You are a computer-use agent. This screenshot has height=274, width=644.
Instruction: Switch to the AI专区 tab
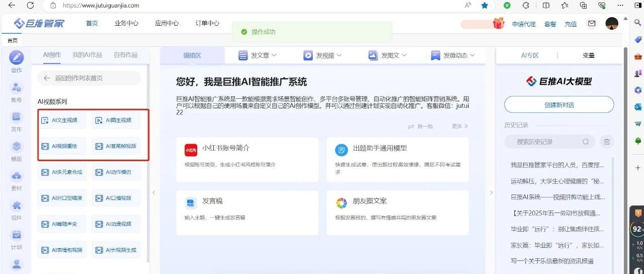pos(530,55)
